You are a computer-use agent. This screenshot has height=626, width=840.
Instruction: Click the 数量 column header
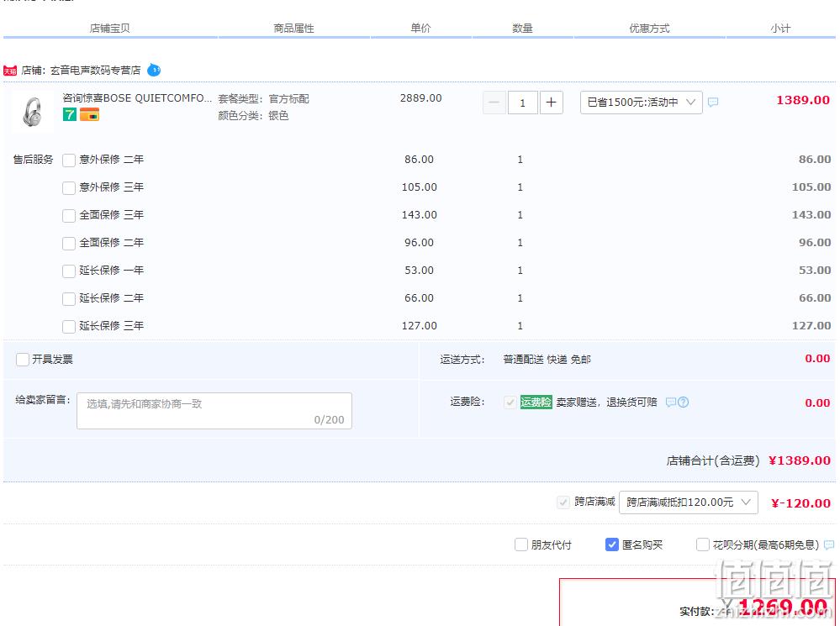(x=522, y=29)
